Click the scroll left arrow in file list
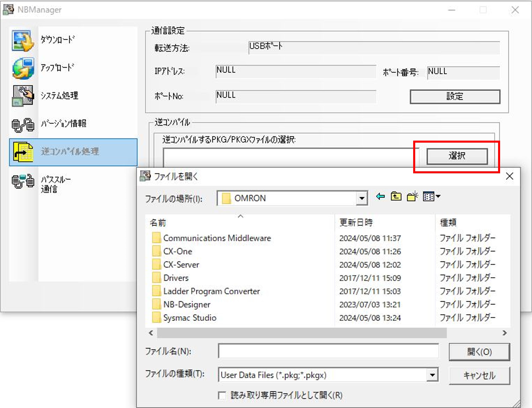The width and height of the screenshot is (532, 408). pos(151,333)
